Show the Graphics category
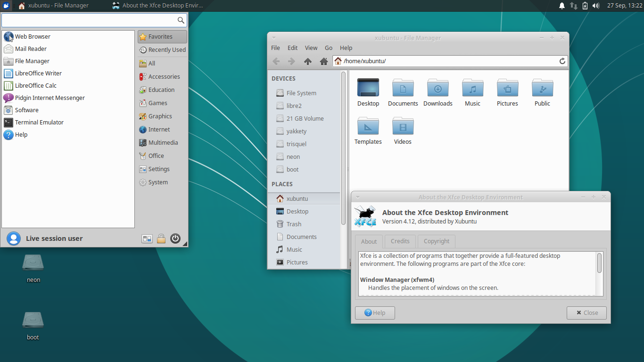This screenshot has width=644, height=362. [x=162, y=116]
